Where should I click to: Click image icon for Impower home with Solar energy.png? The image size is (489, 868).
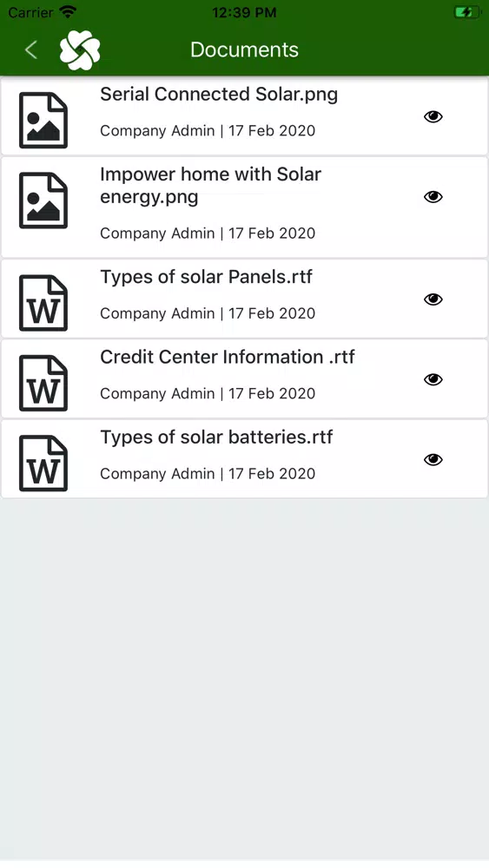coord(43,201)
